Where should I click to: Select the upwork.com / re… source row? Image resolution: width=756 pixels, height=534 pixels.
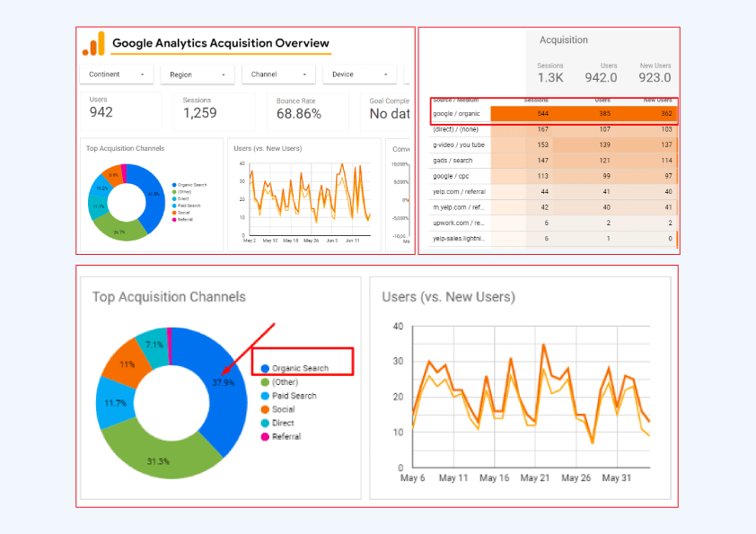click(x=553, y=223)
